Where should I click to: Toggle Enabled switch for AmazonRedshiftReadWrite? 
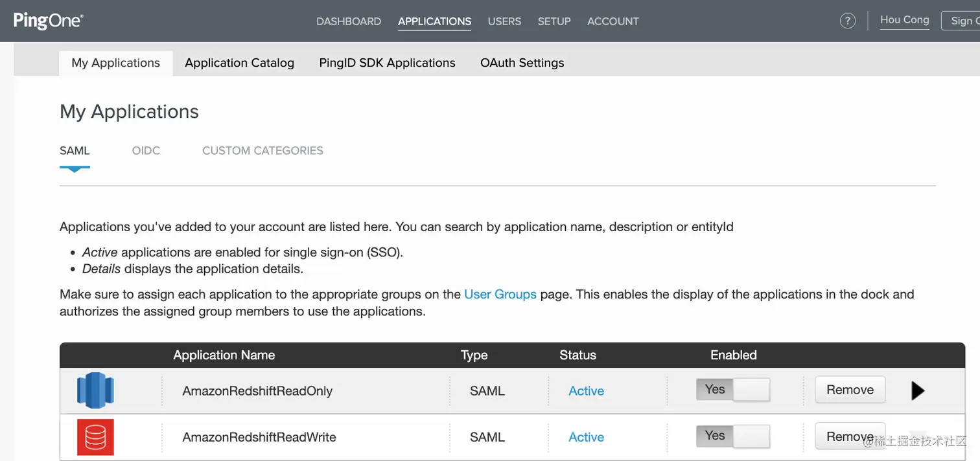coord(732,436)
